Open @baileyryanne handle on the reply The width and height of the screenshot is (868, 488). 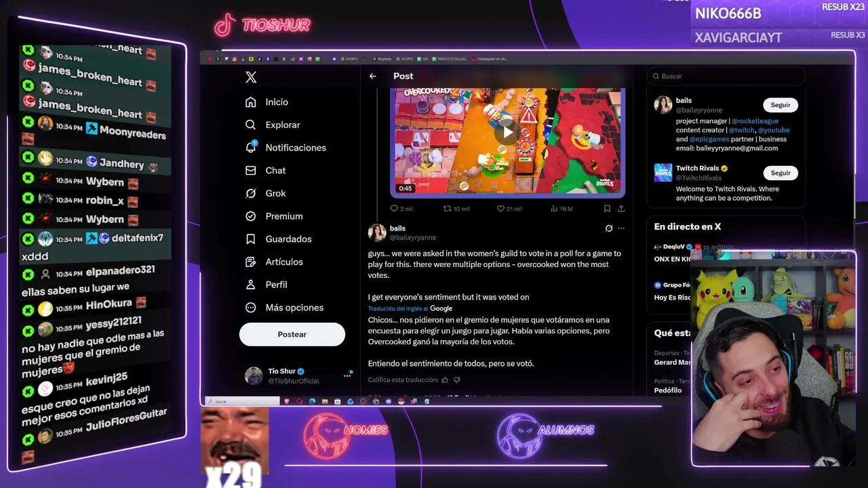click(x=413, y=238)
